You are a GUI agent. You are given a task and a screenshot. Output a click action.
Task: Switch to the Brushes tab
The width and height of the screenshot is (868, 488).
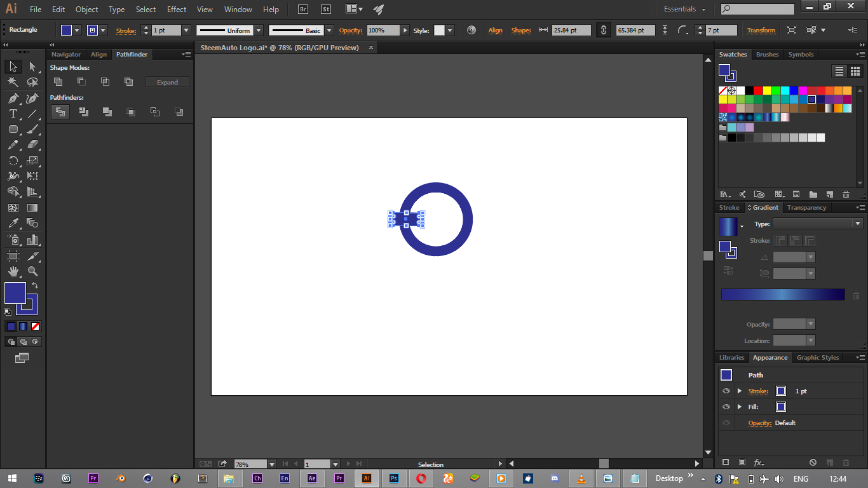point(767,55)
